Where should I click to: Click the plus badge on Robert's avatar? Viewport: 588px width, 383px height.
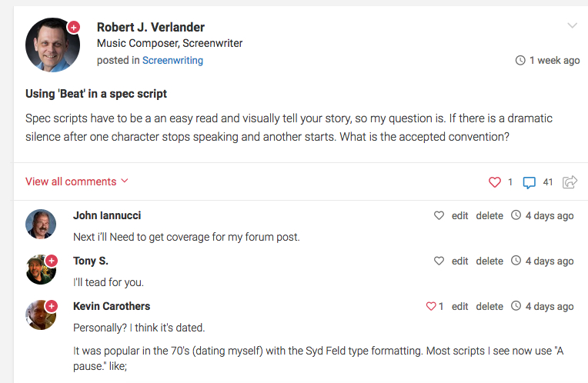[74, 28]
